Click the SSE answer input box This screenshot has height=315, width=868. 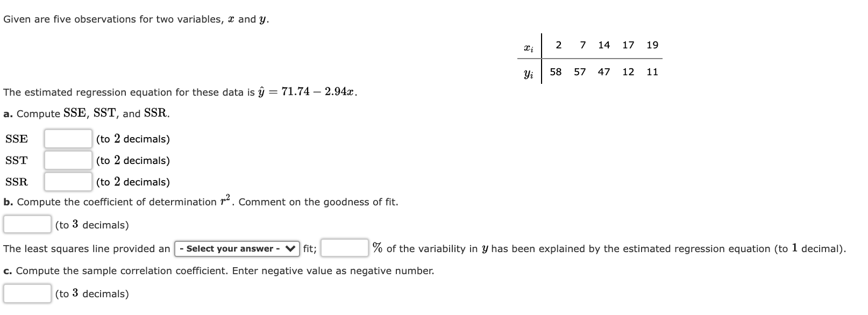67,139
